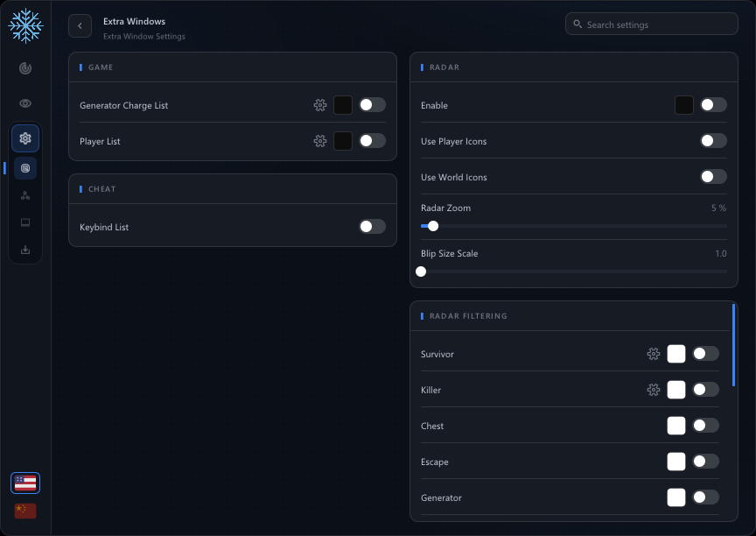Select the gear settings sidebar icon
This screenshot has width=756, height=536.
click(25, 138)
